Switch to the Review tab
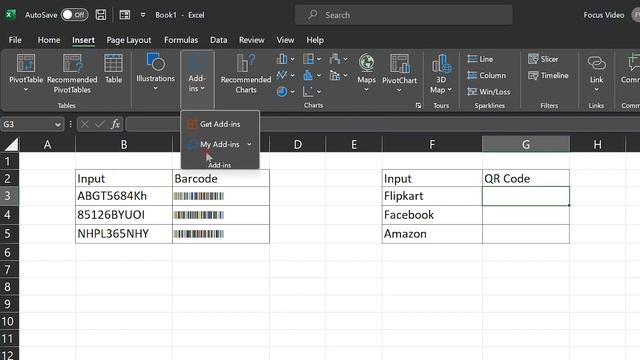 [251, 40]
